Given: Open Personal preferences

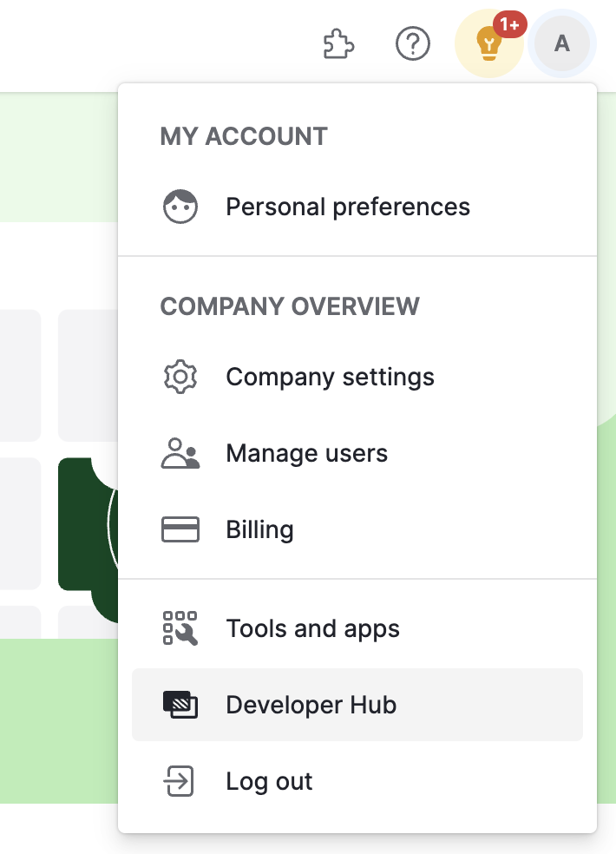Looking at the screenshot, I should [348, 207].
